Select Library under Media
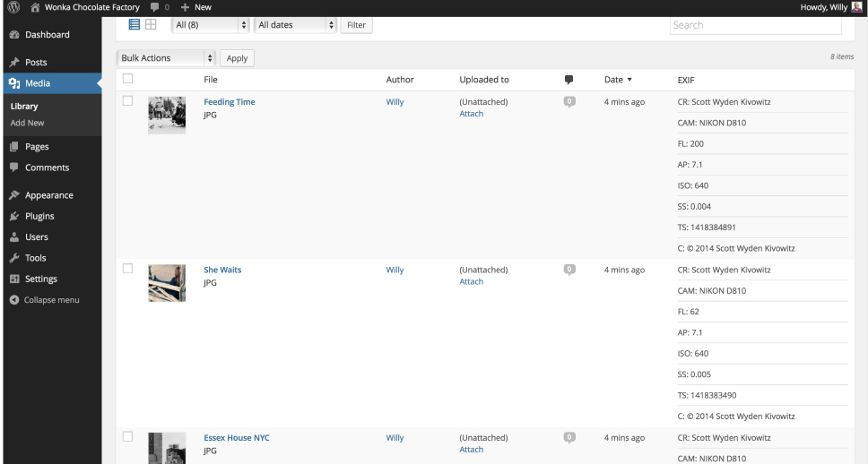The height and width of the screenshot is (464, 868). [x=24, y=107]
